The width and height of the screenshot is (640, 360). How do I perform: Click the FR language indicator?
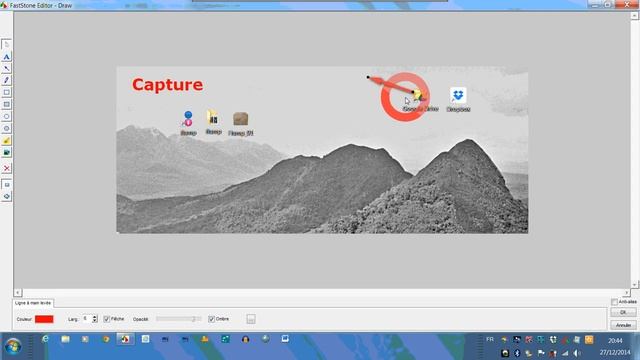point(490,339)
